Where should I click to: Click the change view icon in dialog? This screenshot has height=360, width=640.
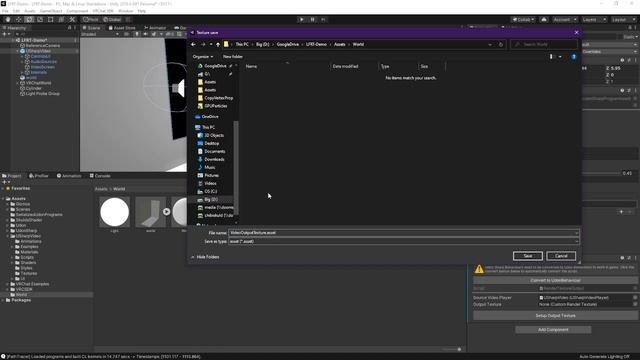coord(551,57)
